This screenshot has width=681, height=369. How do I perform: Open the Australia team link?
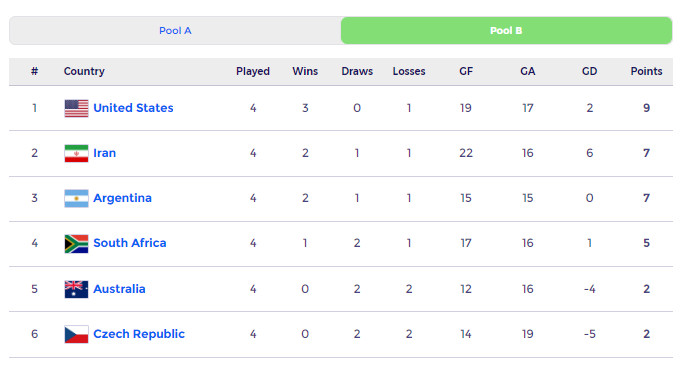click(x=119, y=289)
